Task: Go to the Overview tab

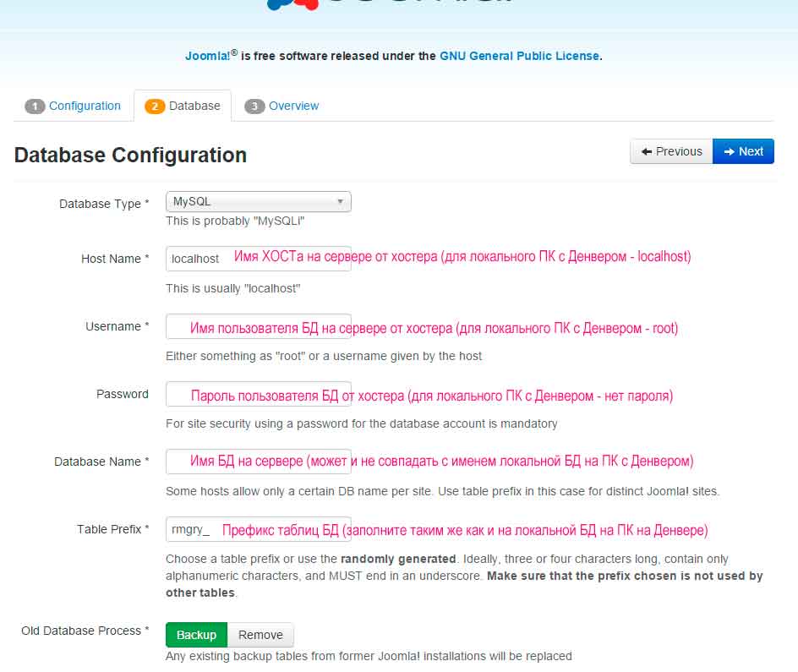Action: coord(293,106)
